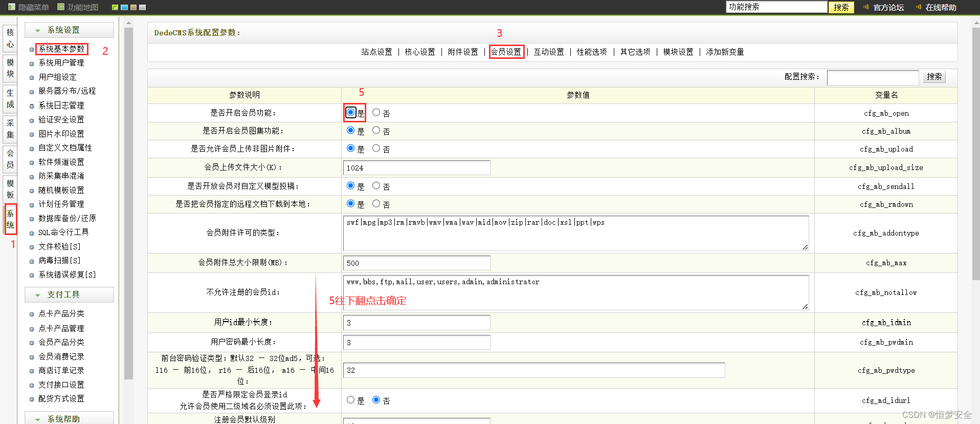Click bullet icon beside 图片水印设置
This screenshot has height=424, width=980.
[x=32, y=135]
